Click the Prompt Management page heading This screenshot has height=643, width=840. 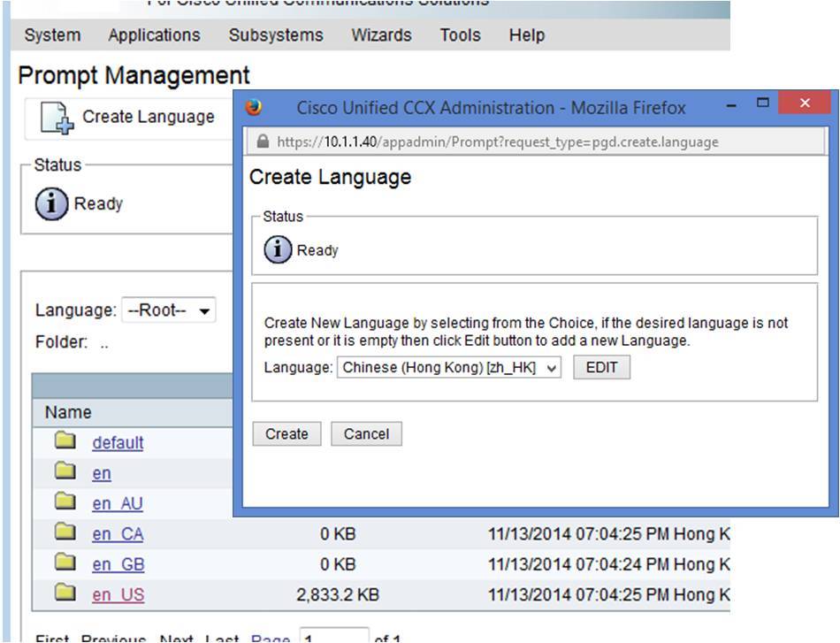134,75
